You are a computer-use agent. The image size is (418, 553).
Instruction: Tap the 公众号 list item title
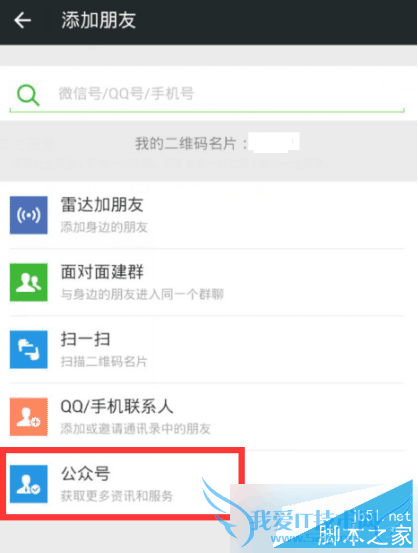click(85, 474)
